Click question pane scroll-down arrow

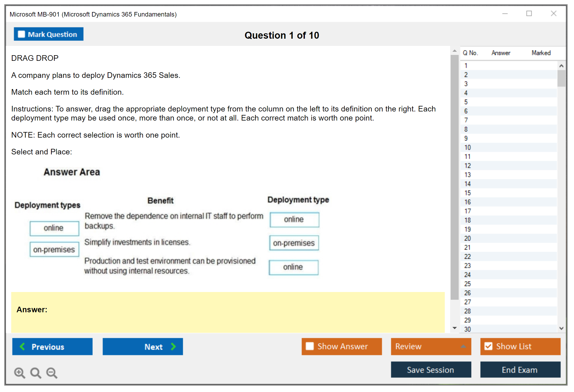[x=454, y=328]
